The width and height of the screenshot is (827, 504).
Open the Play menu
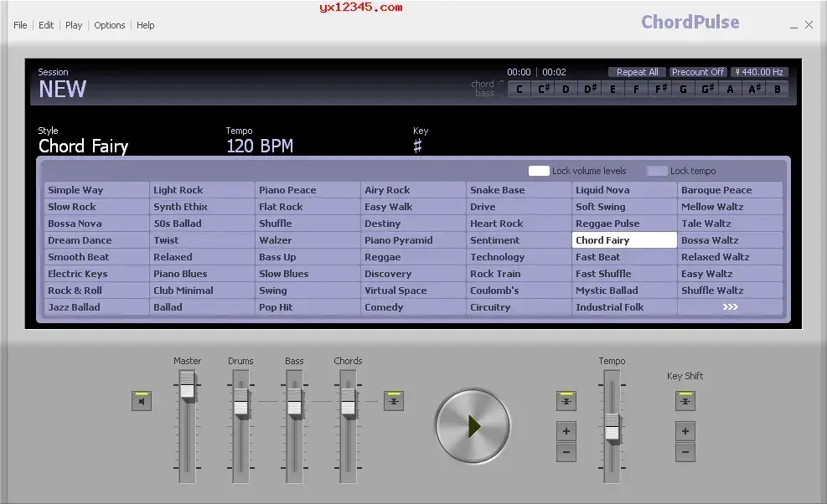(x=74, y=25)
